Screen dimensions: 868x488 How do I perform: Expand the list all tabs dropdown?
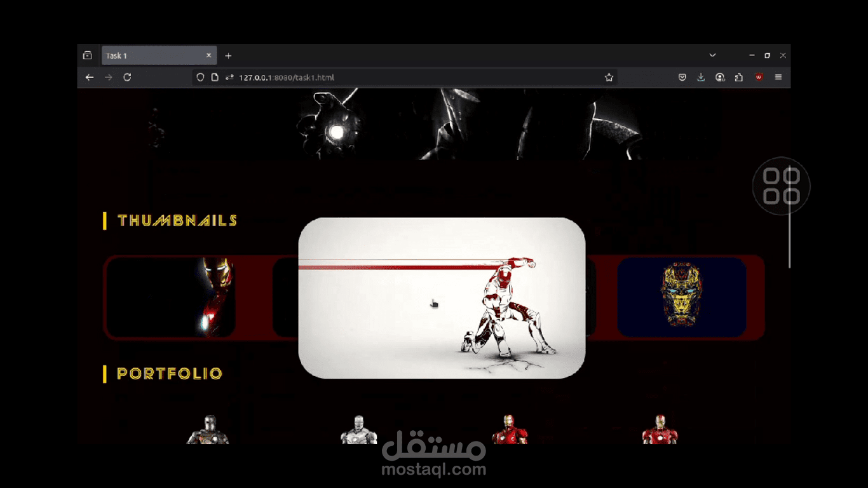pyautogui.click(x=712, y=55)
